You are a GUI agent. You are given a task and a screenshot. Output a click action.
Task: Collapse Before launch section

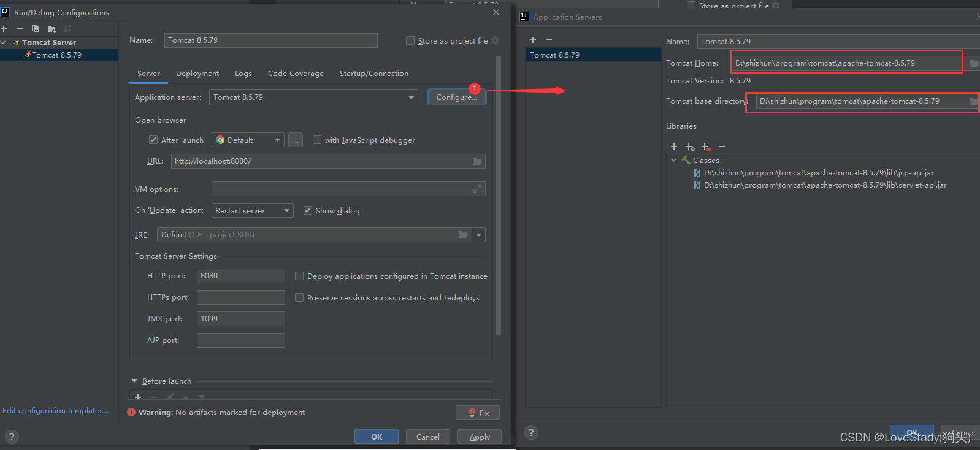click(x=134, y=381)
